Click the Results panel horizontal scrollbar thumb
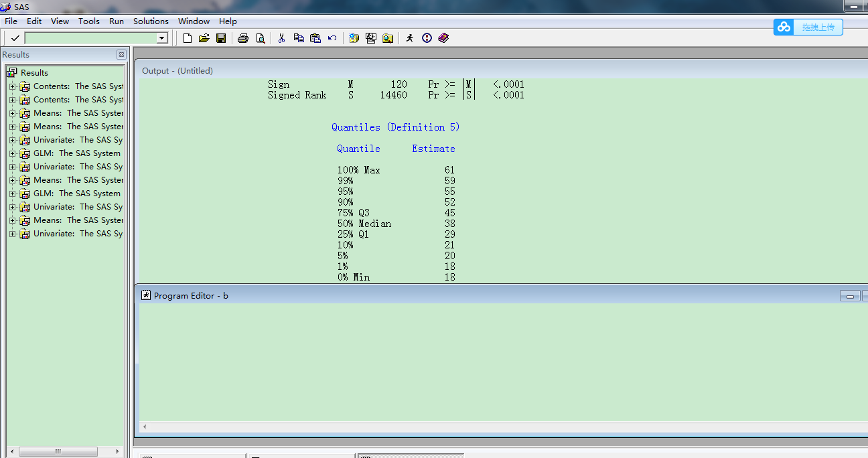868x458 pixels. point(58,452)
